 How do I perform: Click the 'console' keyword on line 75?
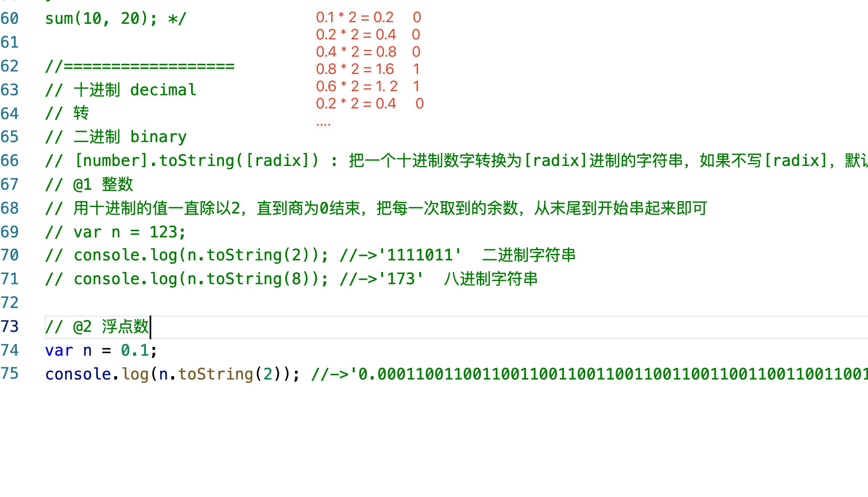click(78, 374)
